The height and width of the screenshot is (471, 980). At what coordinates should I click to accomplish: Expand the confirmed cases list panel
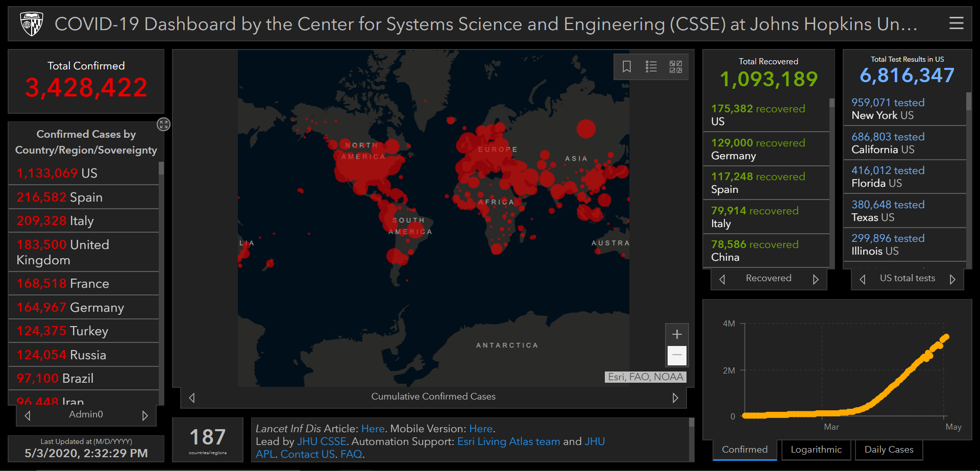[x=163, y=125]
